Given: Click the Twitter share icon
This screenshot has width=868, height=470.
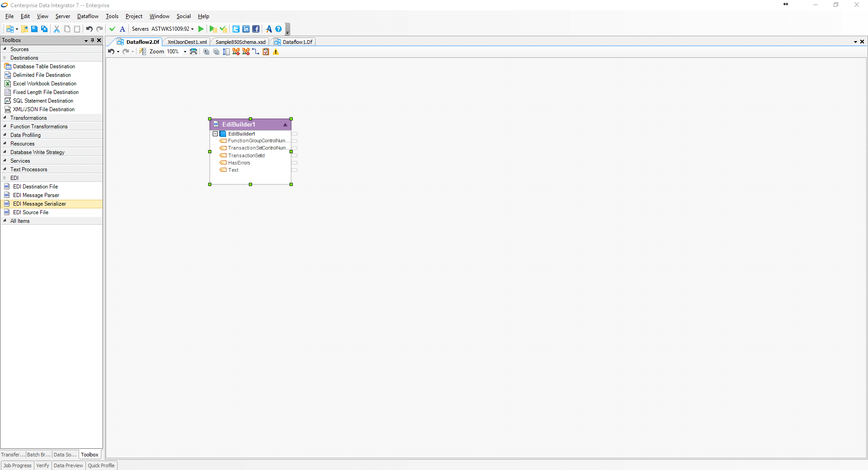Looking at the screenshot, I should click(236, 29).
